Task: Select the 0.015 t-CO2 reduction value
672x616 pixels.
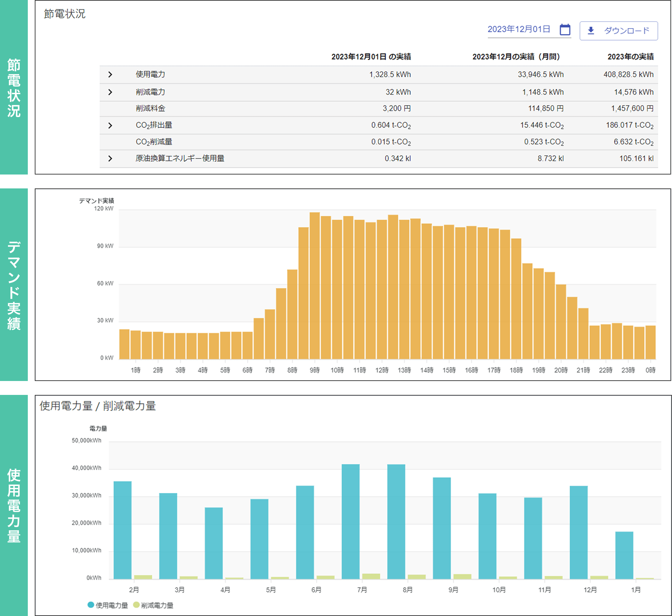Action: pos(391,142)
